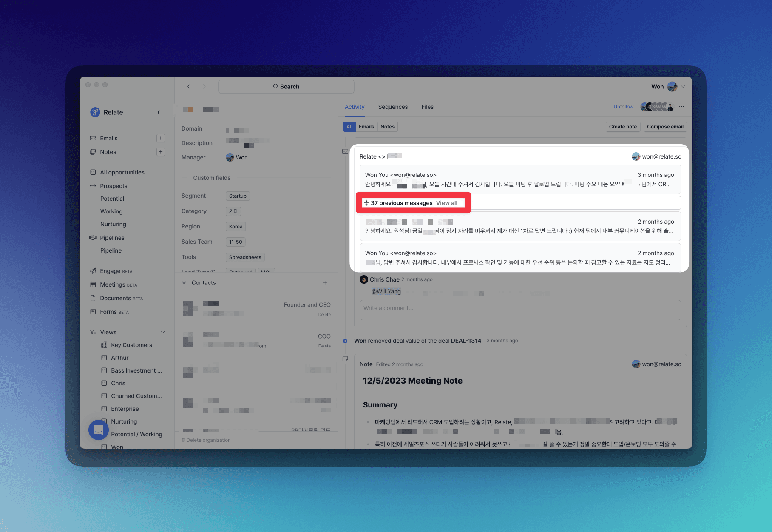Viewport: 772px width, 532px height.
Task: Delete the Founder and CEO contact
Action: pyautogui.click(x=324, y=315)
